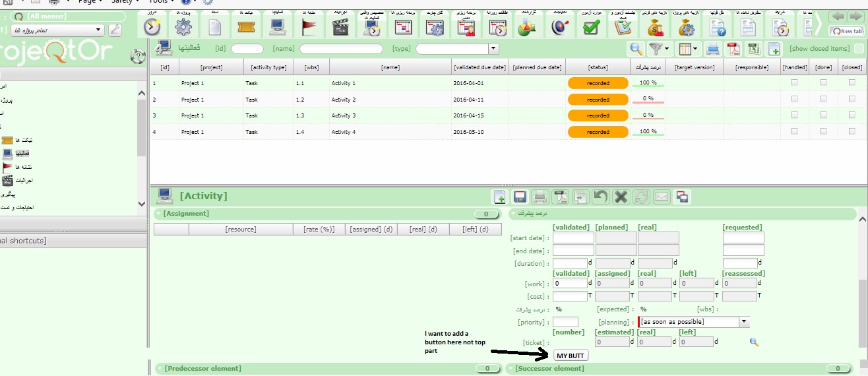Open the New tab button
The image size is (868, 376).
847,31
